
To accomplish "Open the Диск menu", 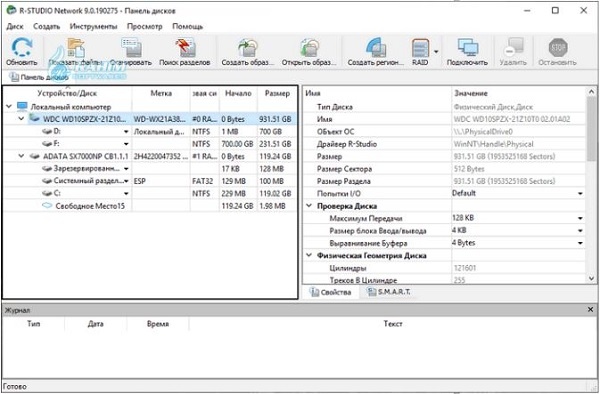I will pos(15,26).
